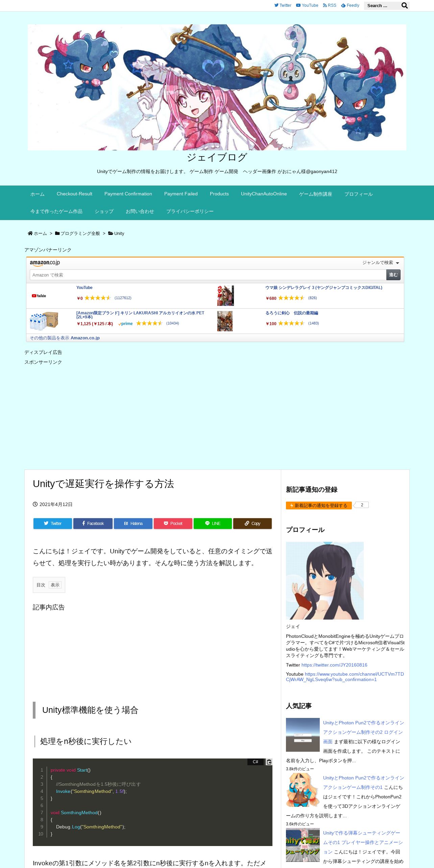434x868 pixels.
Task: Copy the code block contents icon
Action: tap(269, 762)
